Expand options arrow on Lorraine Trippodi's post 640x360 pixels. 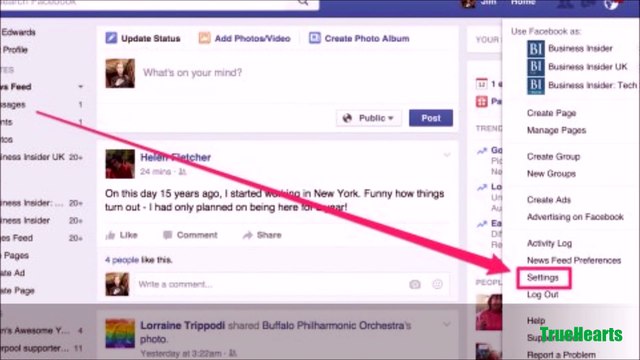click(x=447, y=324)
